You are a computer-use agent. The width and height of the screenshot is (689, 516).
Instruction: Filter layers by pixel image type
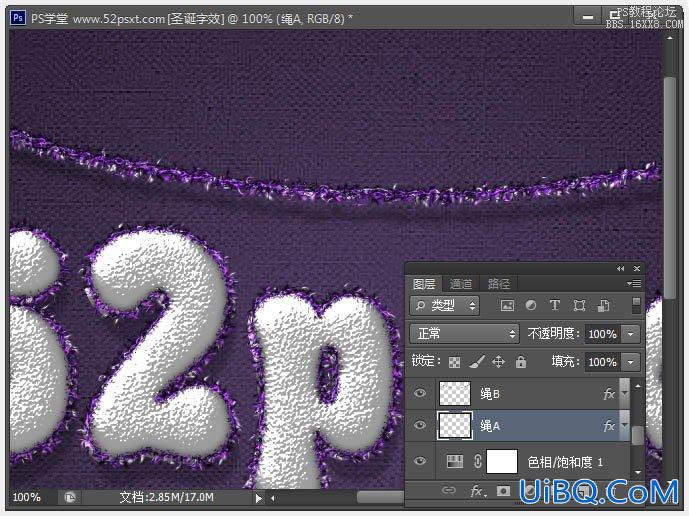(507, 305)
